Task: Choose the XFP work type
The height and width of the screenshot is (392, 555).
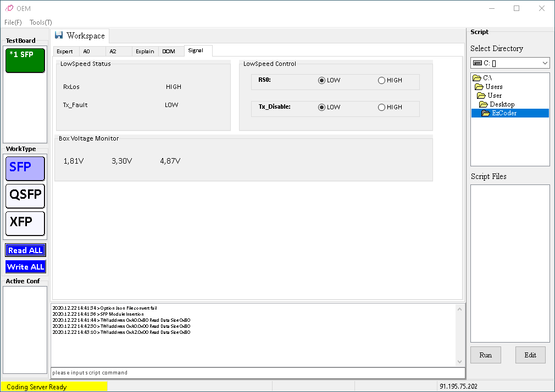Action: click(x=25, y=223)
